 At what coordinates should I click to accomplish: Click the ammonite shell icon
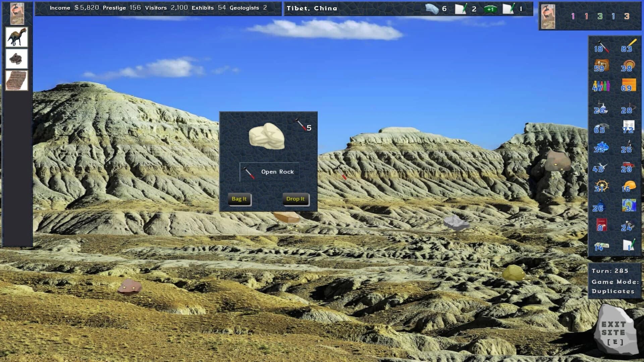[x=630, y=64]
